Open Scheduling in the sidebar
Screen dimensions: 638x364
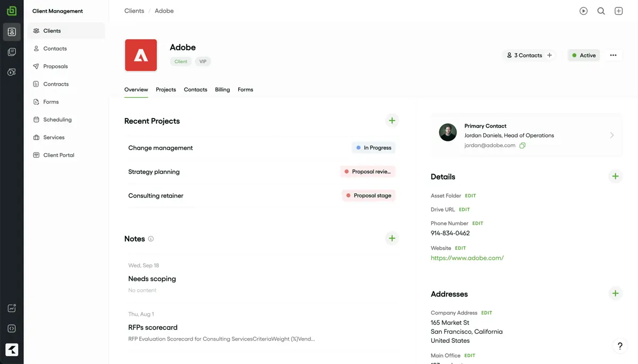[66, 120]
